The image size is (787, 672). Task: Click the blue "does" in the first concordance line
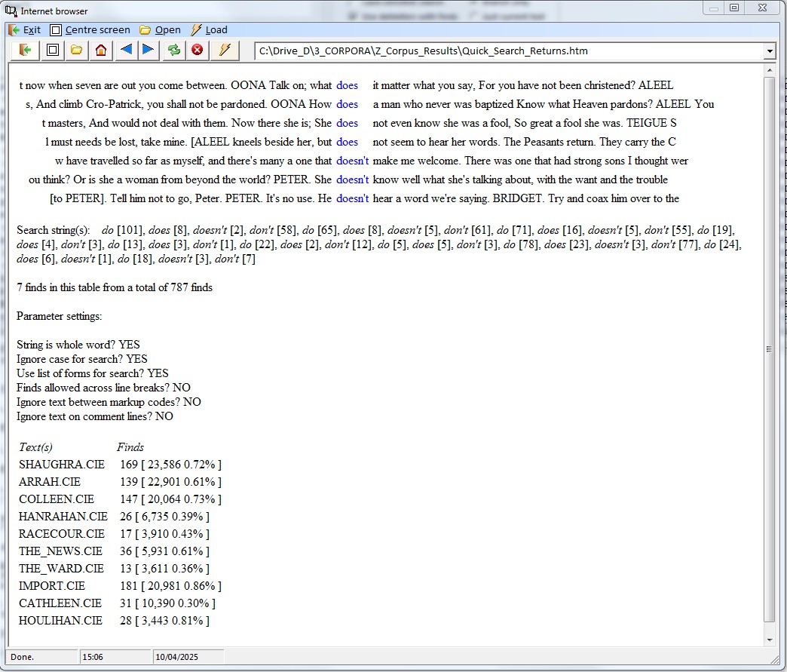pyautogui.click(x=347, y=85)
